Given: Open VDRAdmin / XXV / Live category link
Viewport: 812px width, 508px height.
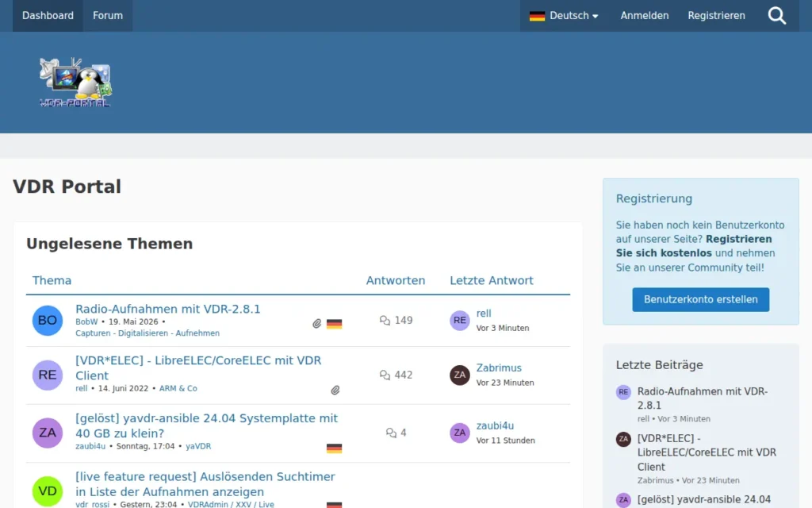Looking at the screenshot, I should coord(231,504).
